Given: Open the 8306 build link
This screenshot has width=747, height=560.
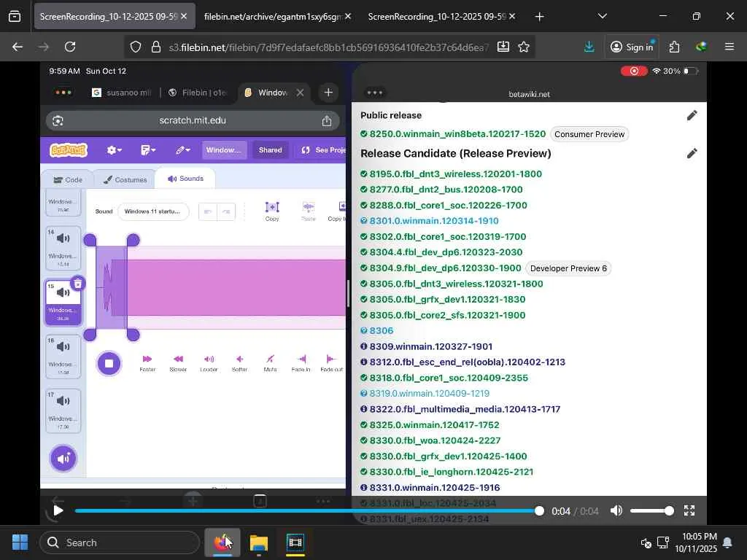Looking at the screenshot, I should [x=381, y=330].
